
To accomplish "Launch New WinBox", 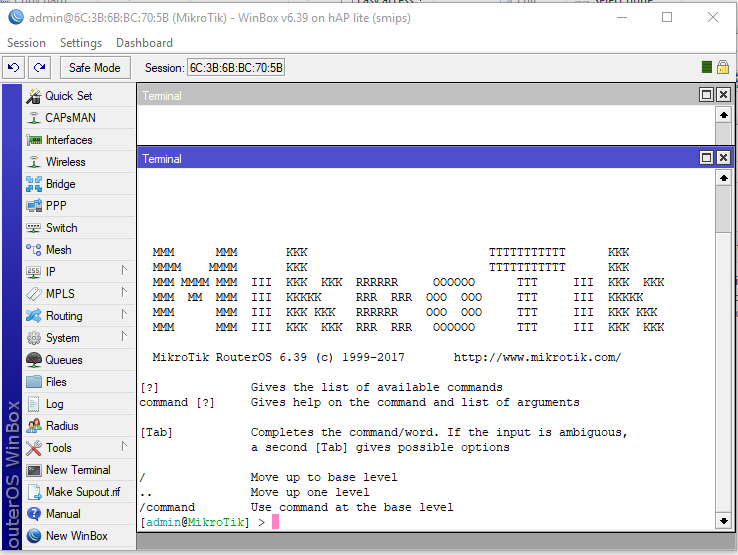I will pos(79,536).
